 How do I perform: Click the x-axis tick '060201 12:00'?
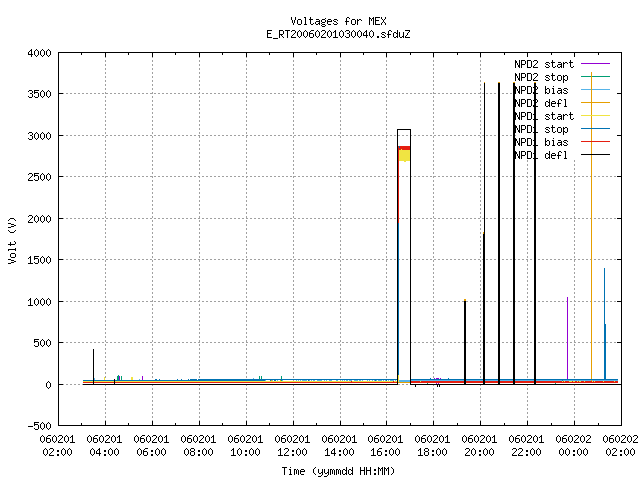point(292,446)
